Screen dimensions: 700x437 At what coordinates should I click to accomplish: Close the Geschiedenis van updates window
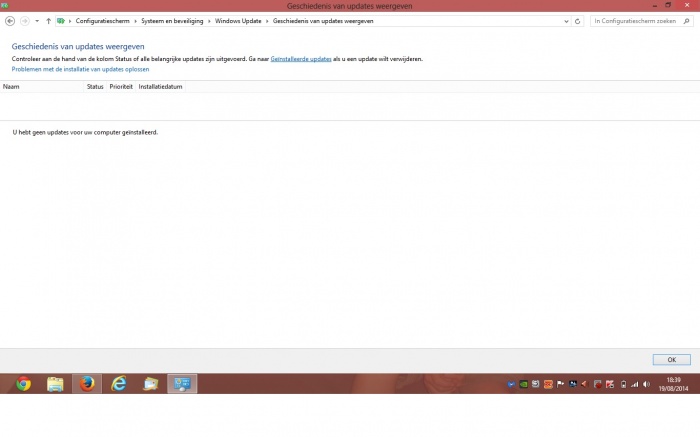coord(687,5)
